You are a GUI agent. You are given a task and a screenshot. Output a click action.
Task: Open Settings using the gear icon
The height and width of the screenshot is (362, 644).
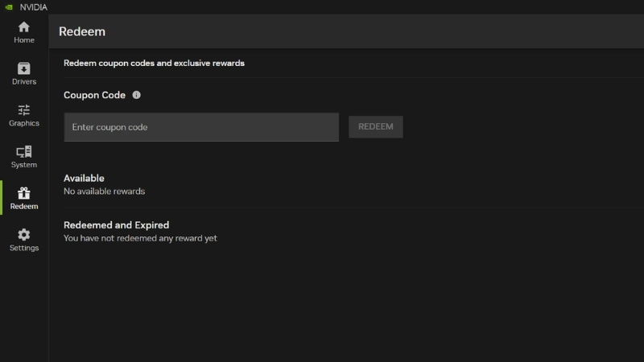(24, 234)
